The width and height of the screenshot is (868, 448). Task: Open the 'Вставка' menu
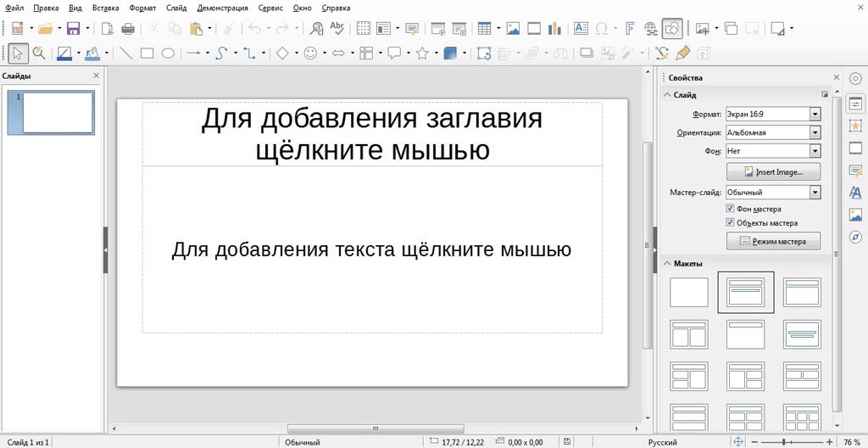(x=105, y=8)
